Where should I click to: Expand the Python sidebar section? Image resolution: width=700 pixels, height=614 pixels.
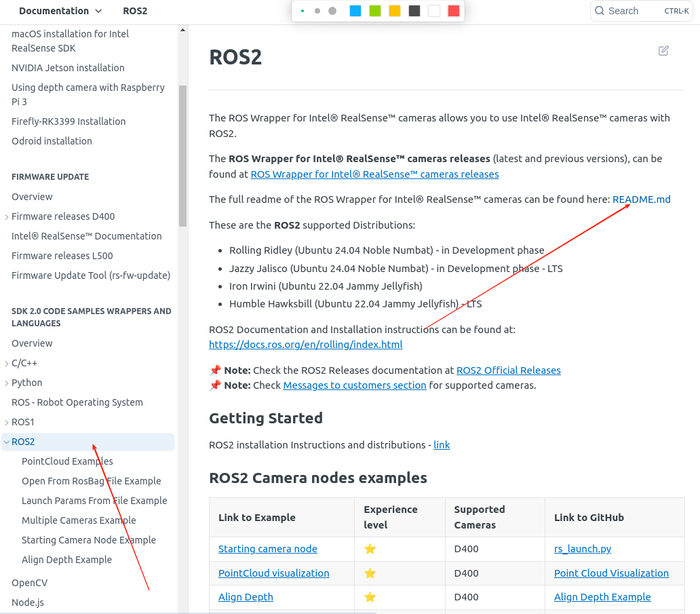6,383
